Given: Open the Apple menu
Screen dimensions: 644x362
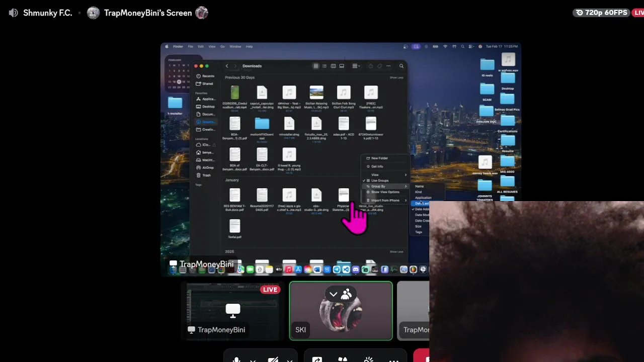Looking at the screenshot, I should point(167,46).
